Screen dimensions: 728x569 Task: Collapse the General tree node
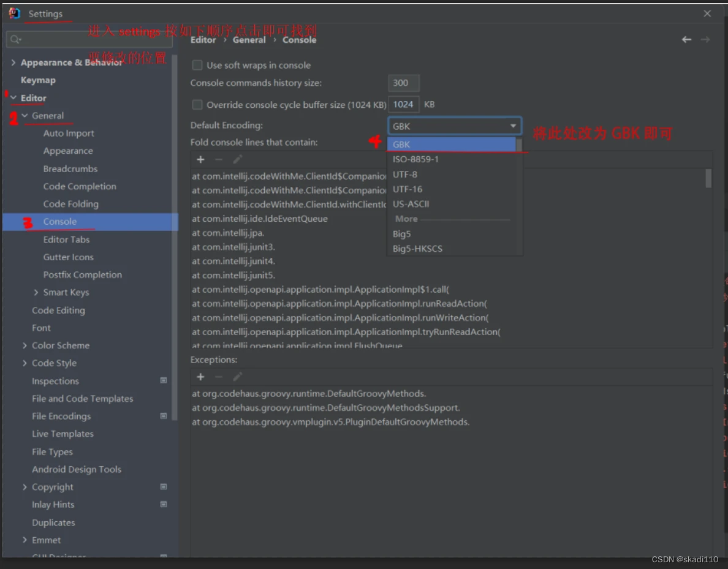click(25, 116)
